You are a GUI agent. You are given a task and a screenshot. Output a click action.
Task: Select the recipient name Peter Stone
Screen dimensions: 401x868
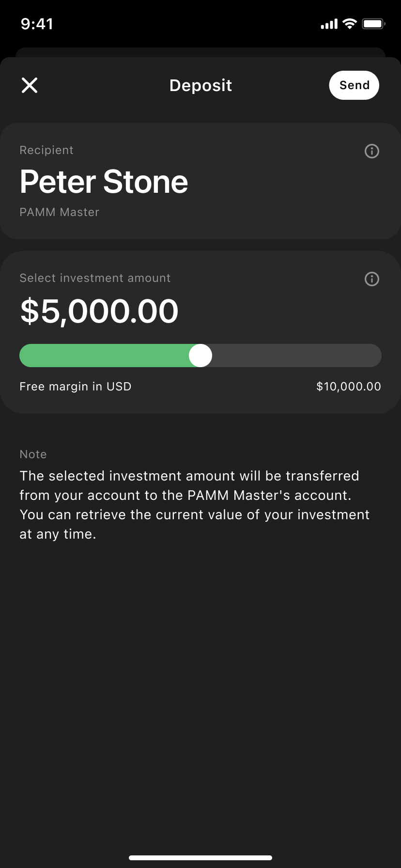click(x=104, y=182)
